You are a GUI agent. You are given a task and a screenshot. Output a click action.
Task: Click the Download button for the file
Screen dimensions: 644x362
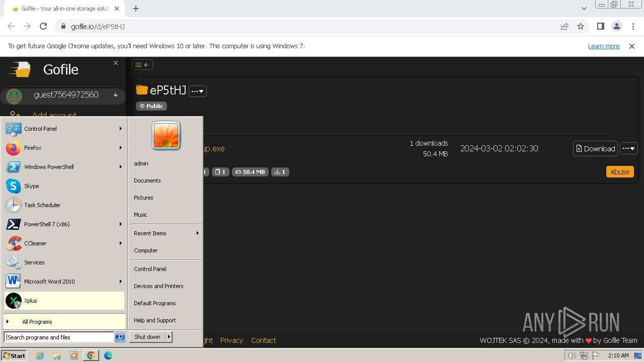click(x=595, y=148)
